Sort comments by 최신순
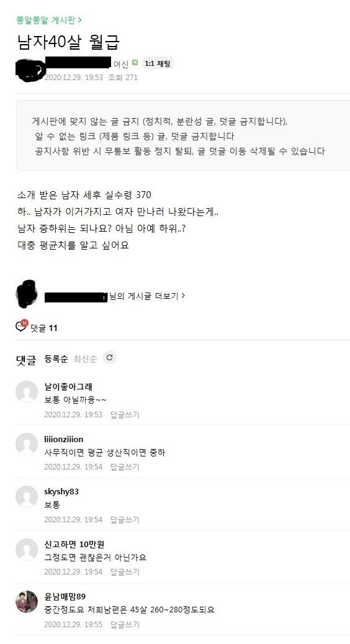350x644 pixels. click(x=85, y=358)
